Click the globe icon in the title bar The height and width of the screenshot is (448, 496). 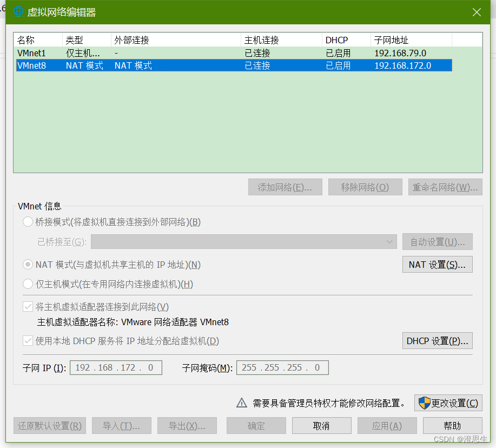pos(18,12)
